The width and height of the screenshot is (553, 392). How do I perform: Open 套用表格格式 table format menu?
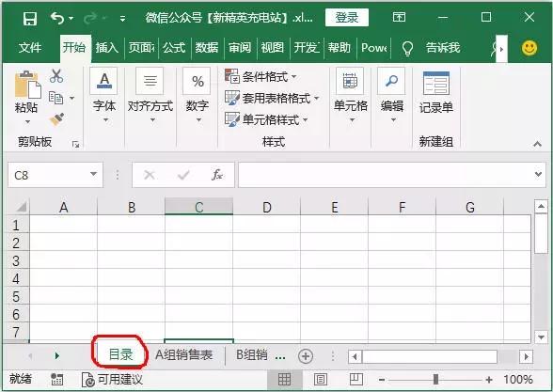click(x=272, y=98)
